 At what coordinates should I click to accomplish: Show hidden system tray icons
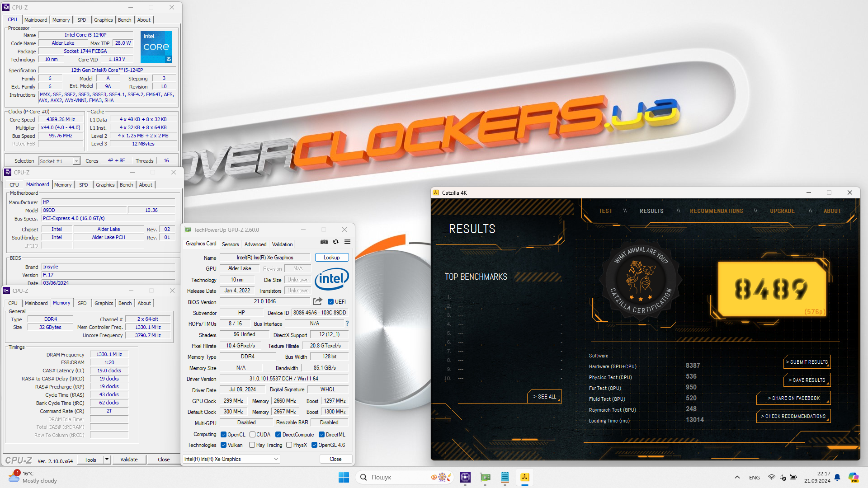pos(737,477)
